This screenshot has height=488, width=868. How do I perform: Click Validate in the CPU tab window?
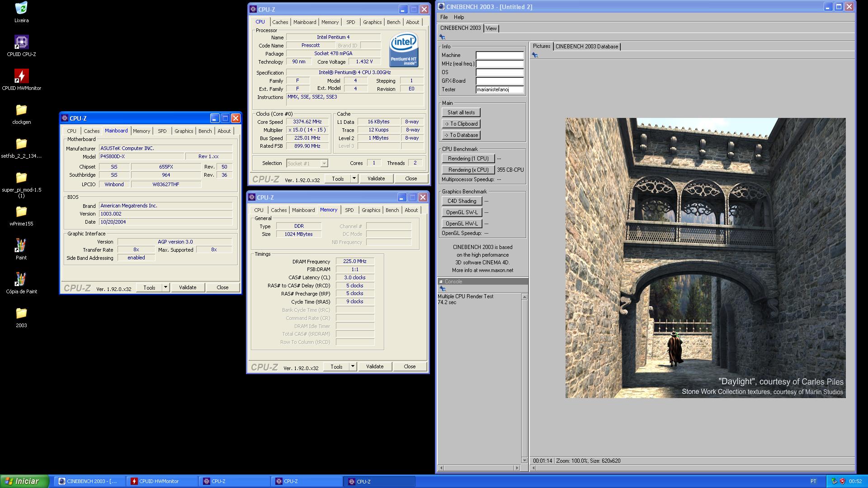pyautogui.click(x=376, y=178)
